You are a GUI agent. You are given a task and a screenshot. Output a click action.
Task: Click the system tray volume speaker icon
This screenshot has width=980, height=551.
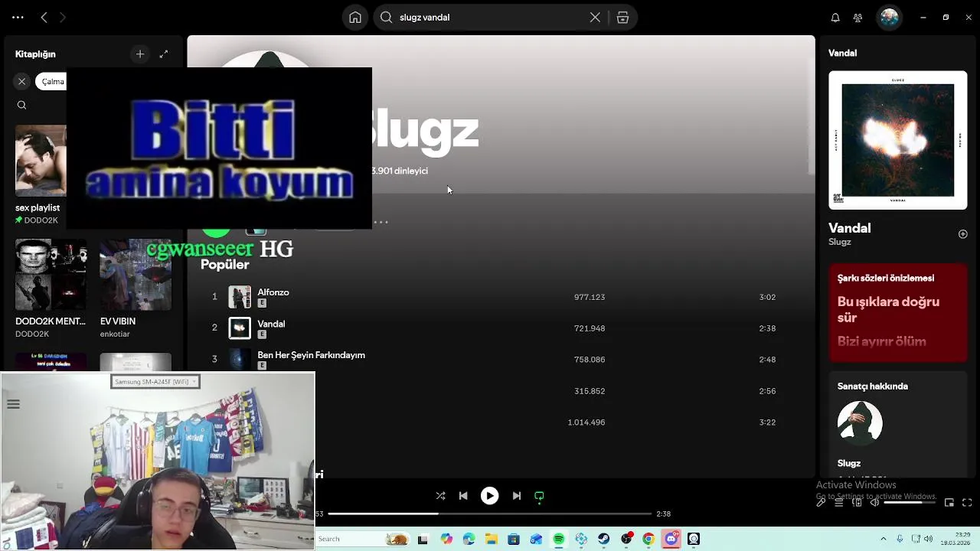pos(929,540)
